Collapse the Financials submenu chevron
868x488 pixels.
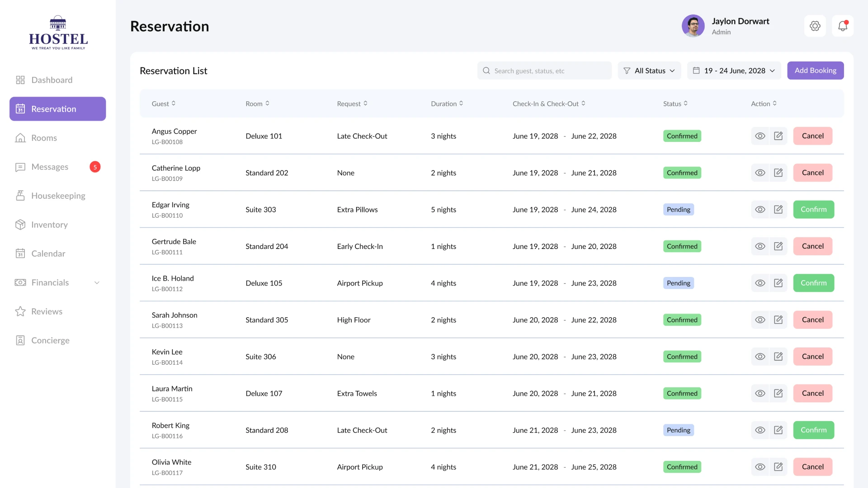point(97,282)
